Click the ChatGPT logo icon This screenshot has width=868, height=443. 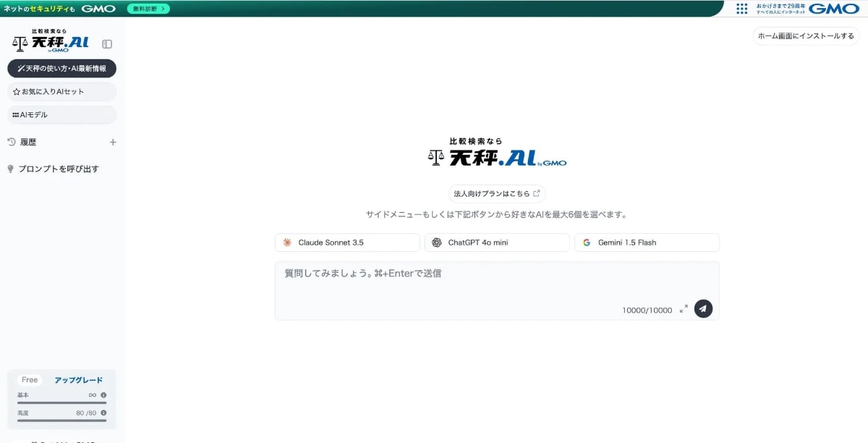point(437,242)
